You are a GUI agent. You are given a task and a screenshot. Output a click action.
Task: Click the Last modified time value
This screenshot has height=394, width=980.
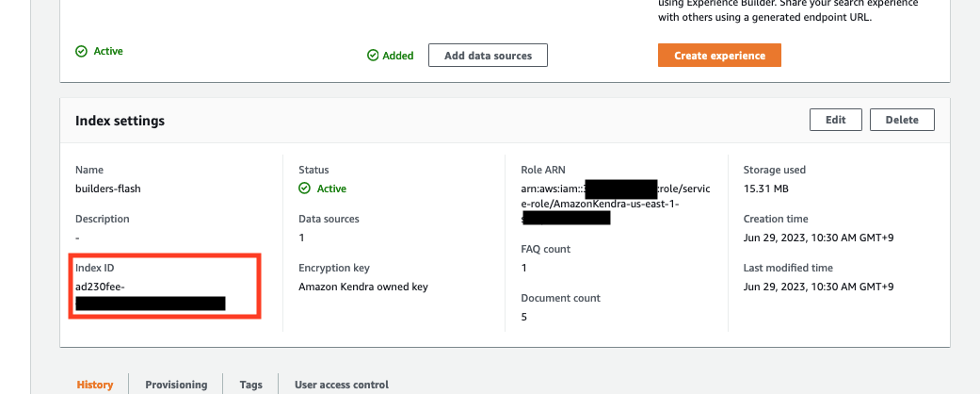point(818,287)
